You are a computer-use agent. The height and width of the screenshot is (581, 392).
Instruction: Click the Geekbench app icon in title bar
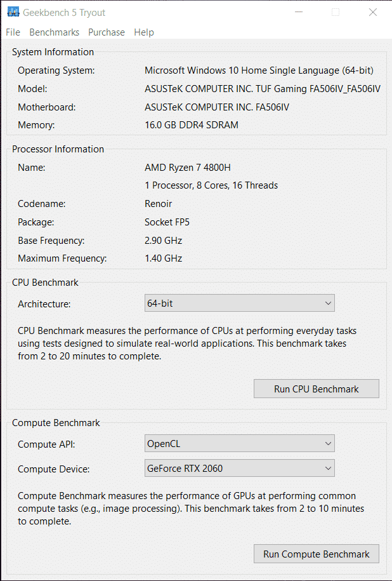(x=12, y=12)
